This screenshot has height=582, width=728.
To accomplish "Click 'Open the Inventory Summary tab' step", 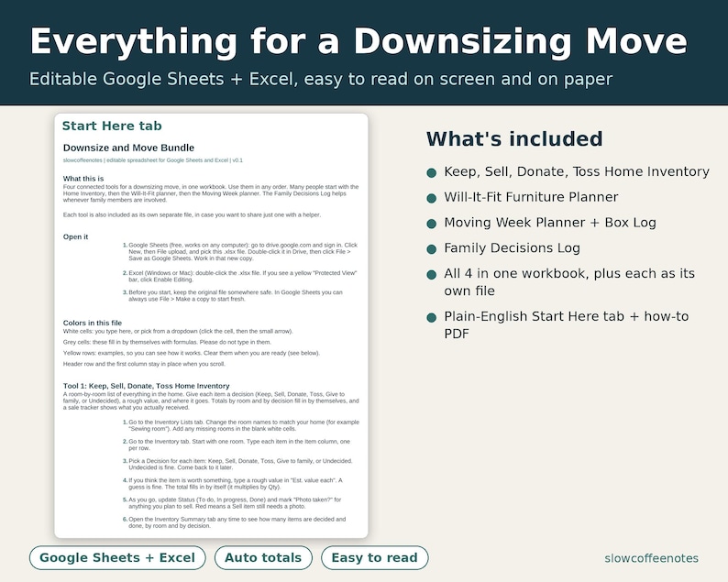I will [x=237, y=522].
